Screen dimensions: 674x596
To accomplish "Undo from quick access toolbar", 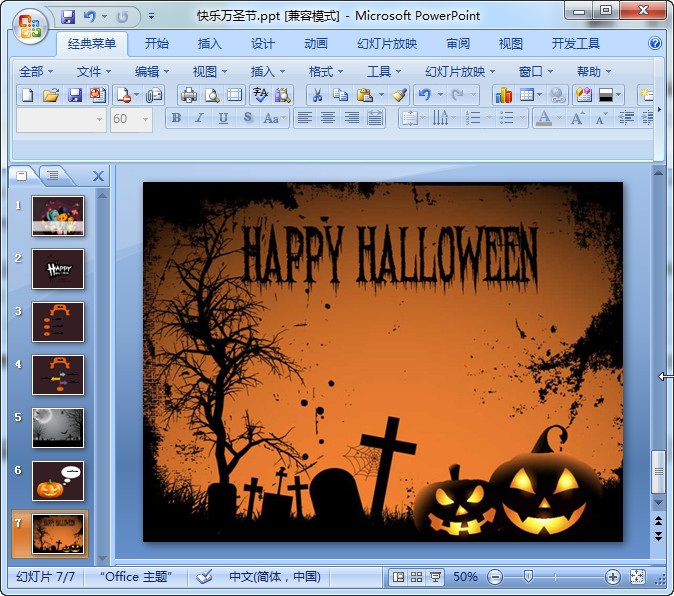I will click(x=90, y=17).
